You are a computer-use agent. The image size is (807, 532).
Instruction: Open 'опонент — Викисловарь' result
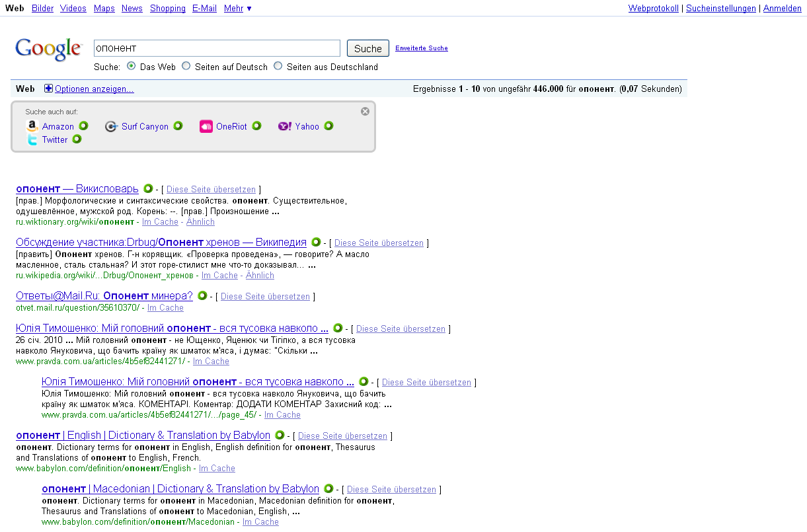pos(77,189)
